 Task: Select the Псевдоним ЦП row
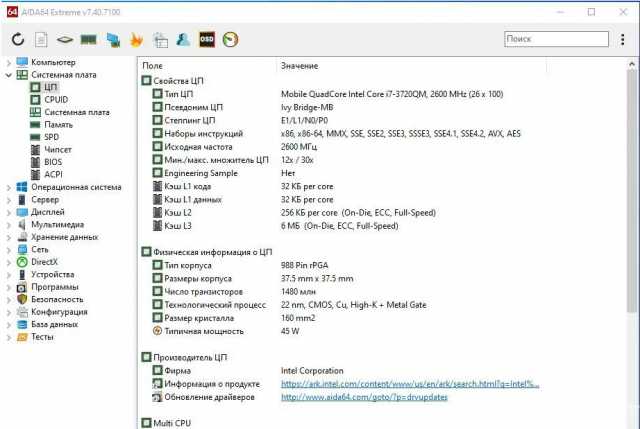[243, 107]
